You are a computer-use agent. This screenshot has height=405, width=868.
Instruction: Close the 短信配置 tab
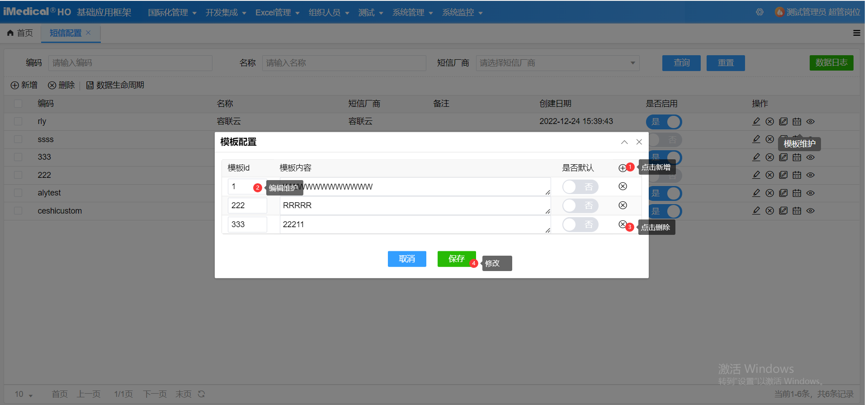click(88, 33)
